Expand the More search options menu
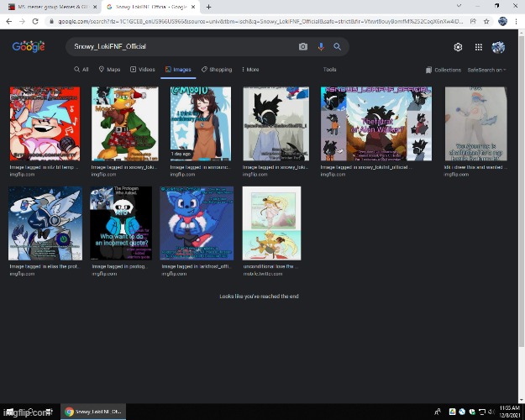 pos(250,70)
